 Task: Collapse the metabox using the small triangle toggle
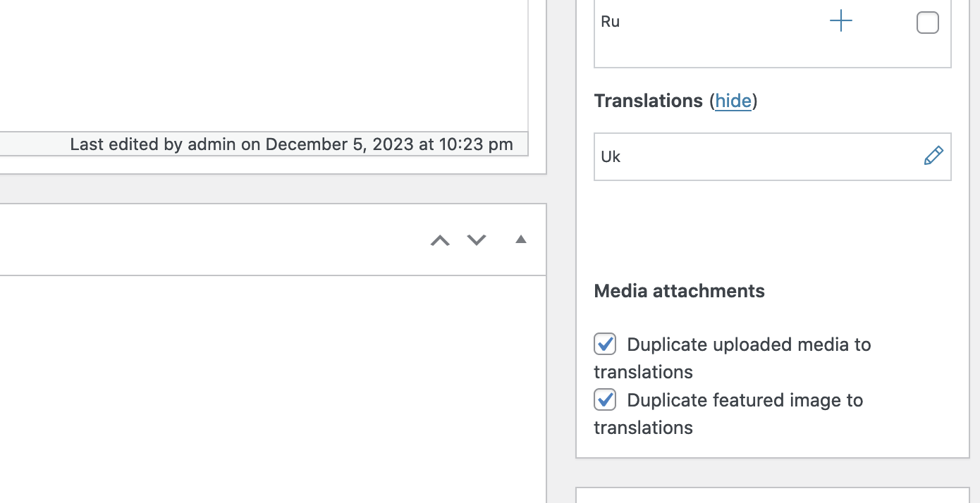coord(521,240)
